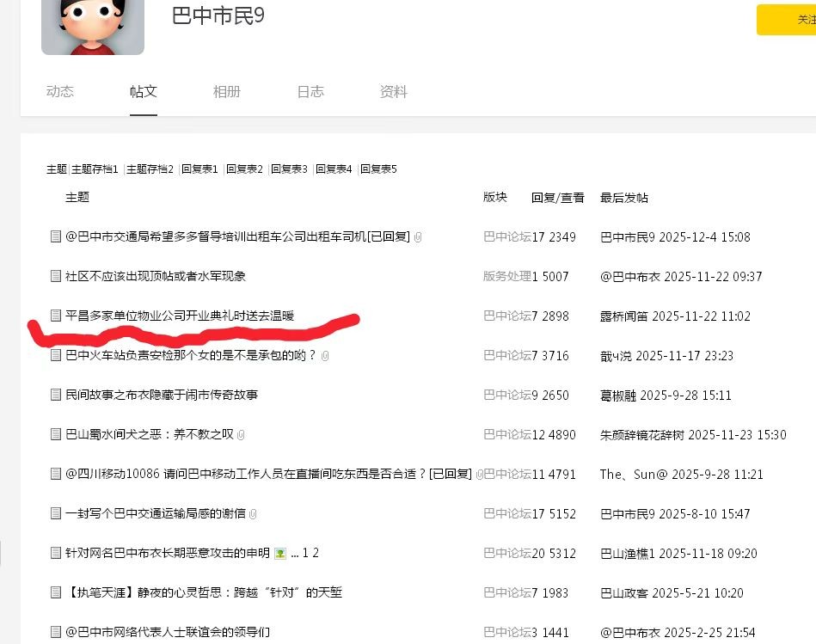Image resolution: width=816 pixels, height=644 pixels.
Task: Switch to the 动态 tab
Action: (60, 92)
